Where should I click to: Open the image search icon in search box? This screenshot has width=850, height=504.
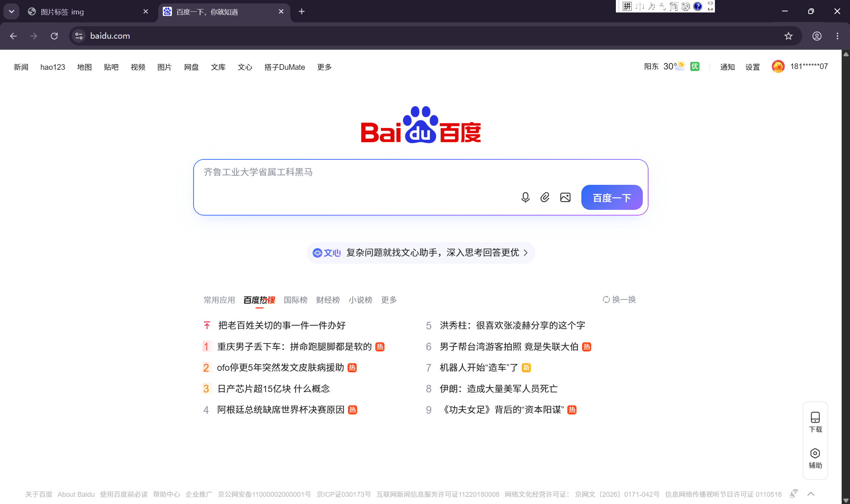click(x=565, y=197)
